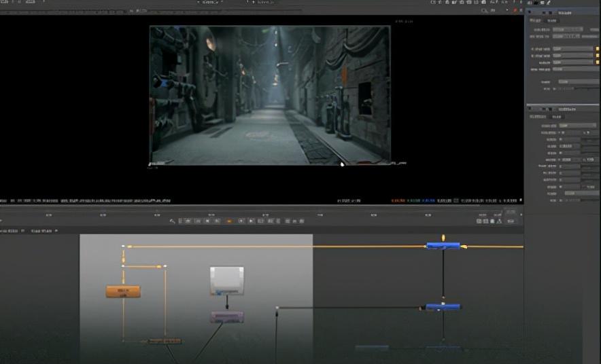Click the orange play button in transport bar
The image size is (601, 364).
229,221
